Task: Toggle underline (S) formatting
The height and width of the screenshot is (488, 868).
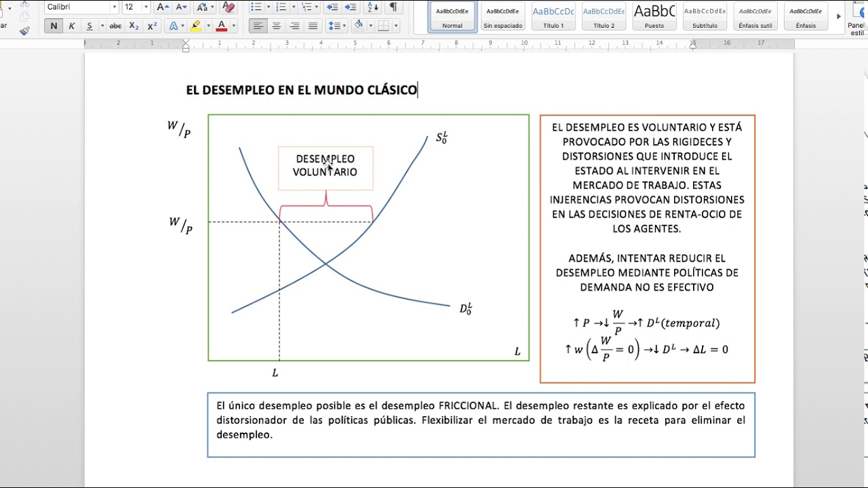Action: [x=90, y=26]
